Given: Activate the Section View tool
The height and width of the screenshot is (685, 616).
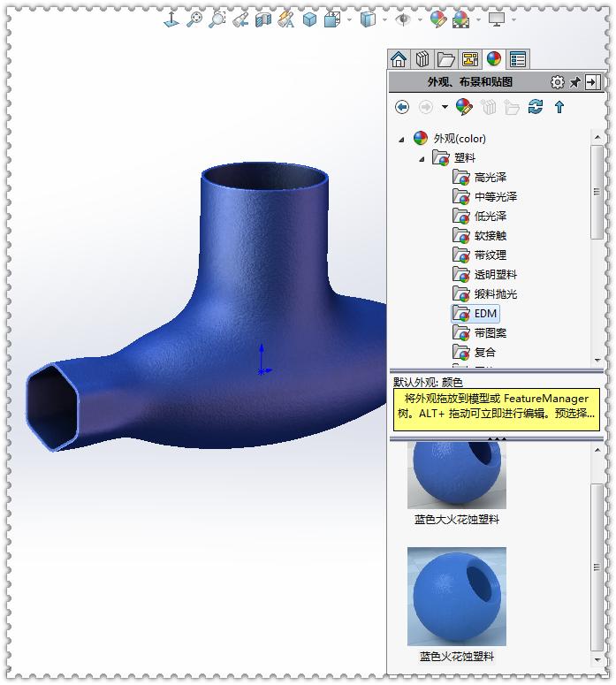Looking at the screenshot, I should (263, 19).
